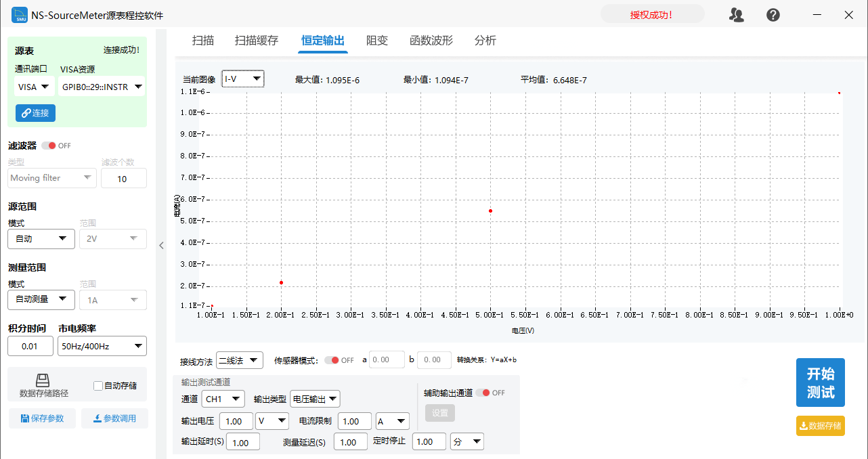Collapse the left panel via side chevron

point(161,245)
